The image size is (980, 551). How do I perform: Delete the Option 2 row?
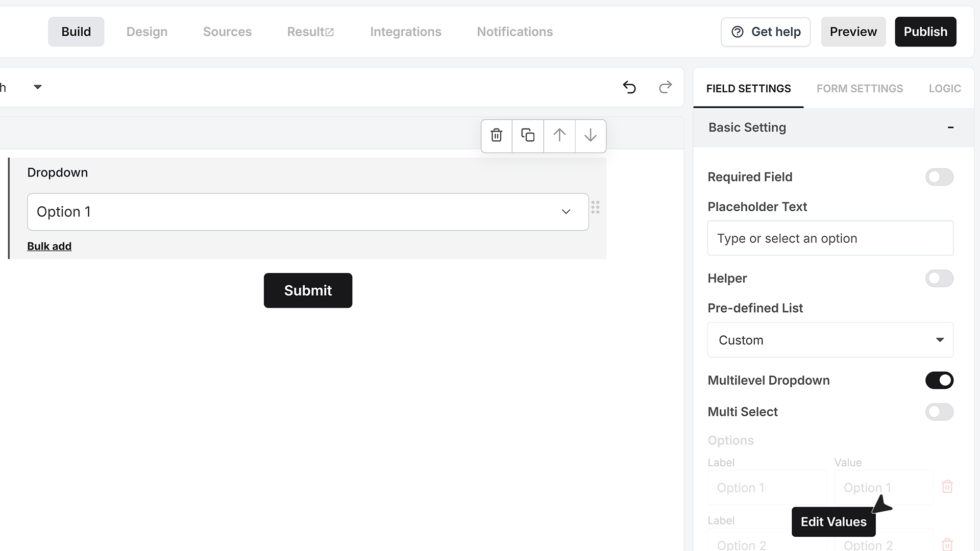click(x=947, y=544)
